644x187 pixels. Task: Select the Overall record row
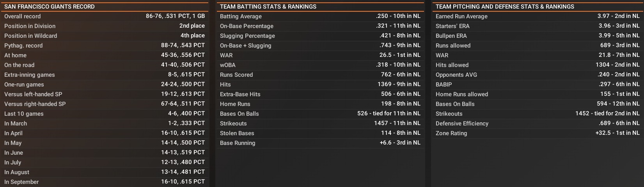tap(104, 16)
